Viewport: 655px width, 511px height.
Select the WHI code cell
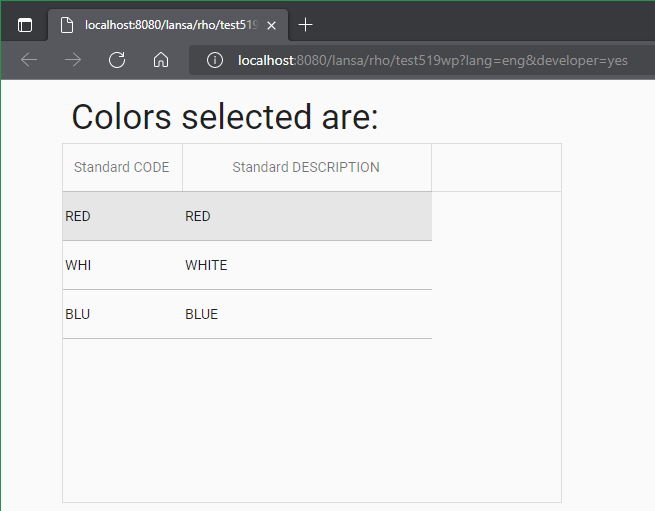click(x=122, y=265)
